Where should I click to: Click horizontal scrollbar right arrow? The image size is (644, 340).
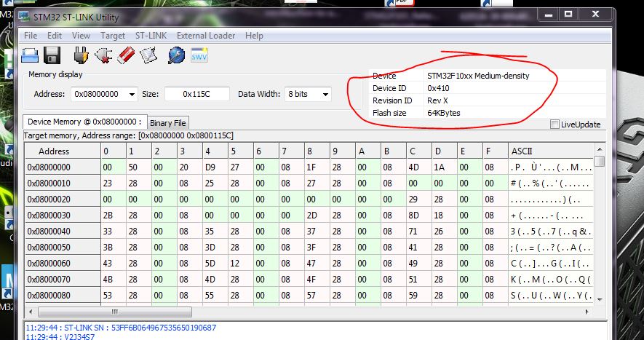tap(587, 312)
